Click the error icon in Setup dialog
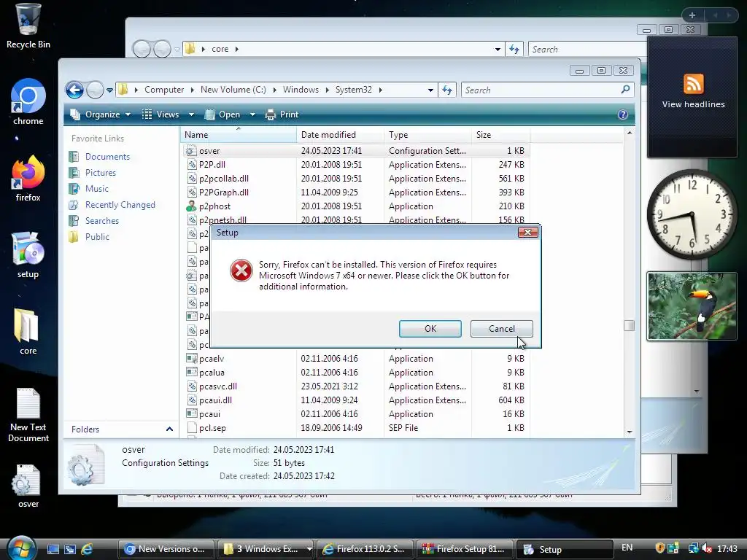The height and width of the screenshot is (560, 747). click(241, 271)
